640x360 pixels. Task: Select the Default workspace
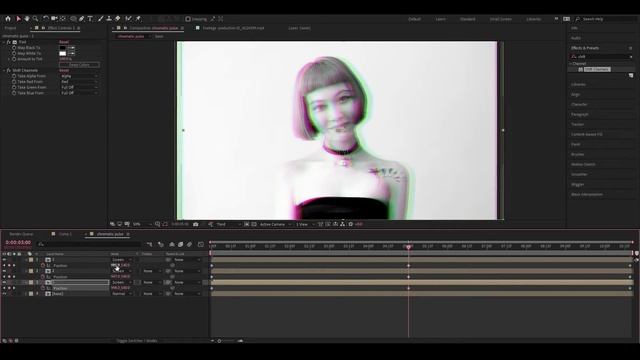(414, 19)
